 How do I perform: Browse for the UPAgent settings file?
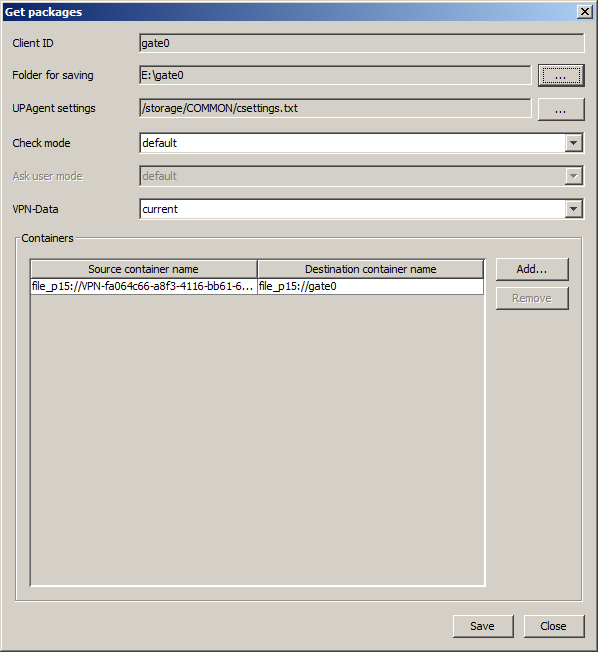point(561,109)
